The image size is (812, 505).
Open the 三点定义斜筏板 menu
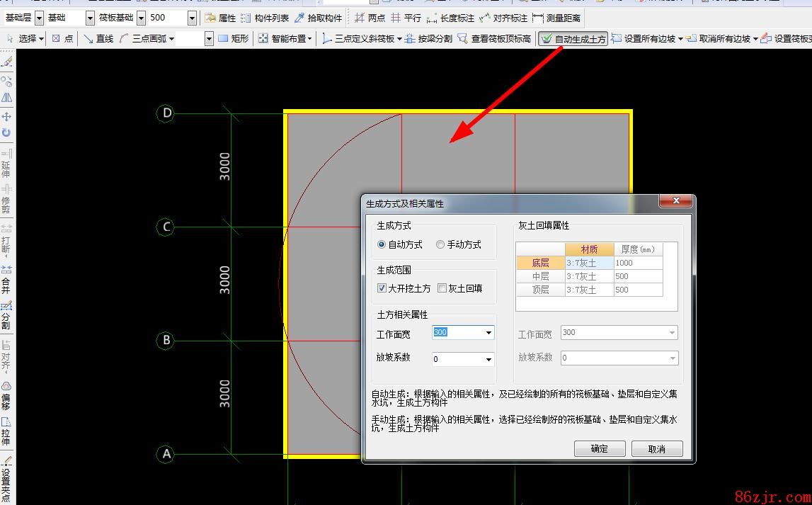coord(361,38)
